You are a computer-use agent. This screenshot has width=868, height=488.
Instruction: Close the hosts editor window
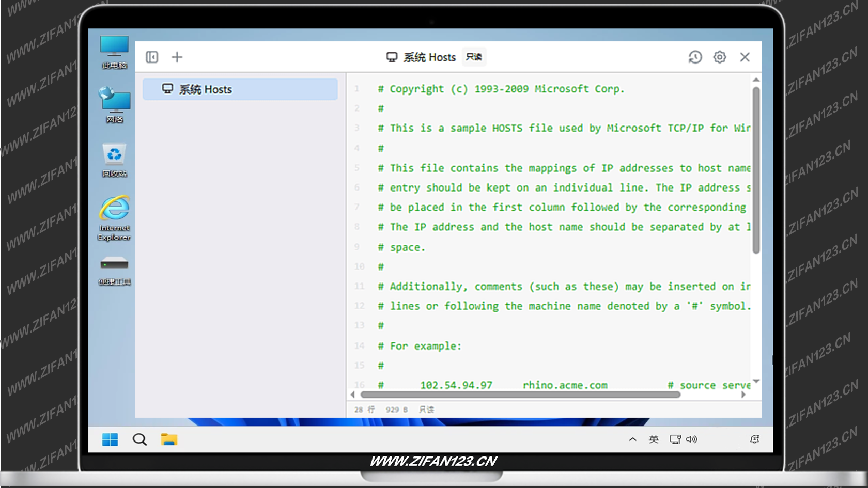click(745, 57)
